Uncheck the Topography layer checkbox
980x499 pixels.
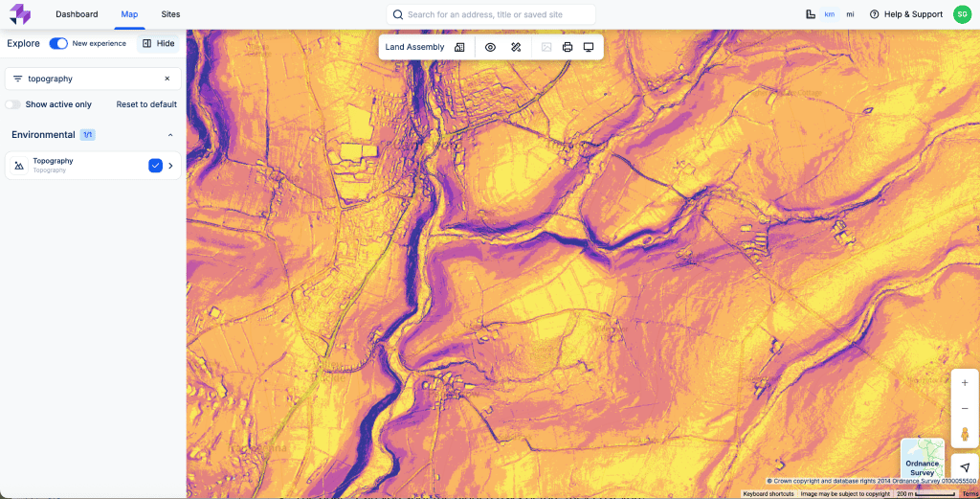click(155, 166)
